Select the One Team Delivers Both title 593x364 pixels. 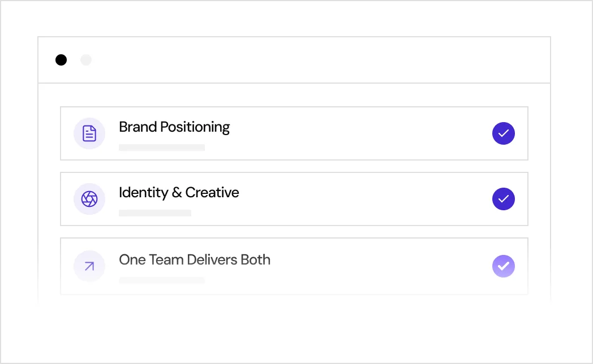click(x=195, y=260)
